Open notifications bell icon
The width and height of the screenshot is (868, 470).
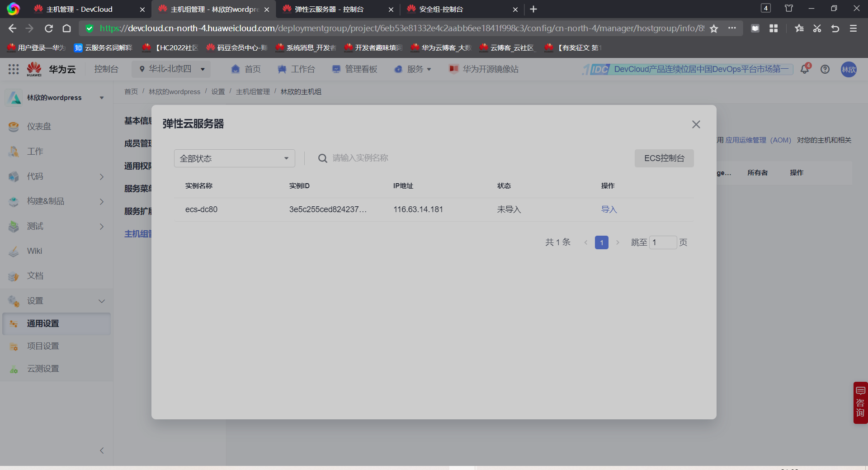pos(805,69)
